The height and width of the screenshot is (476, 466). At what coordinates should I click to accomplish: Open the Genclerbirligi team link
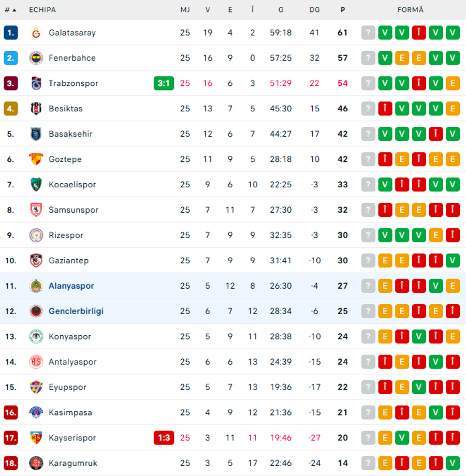tap(76, 311)
